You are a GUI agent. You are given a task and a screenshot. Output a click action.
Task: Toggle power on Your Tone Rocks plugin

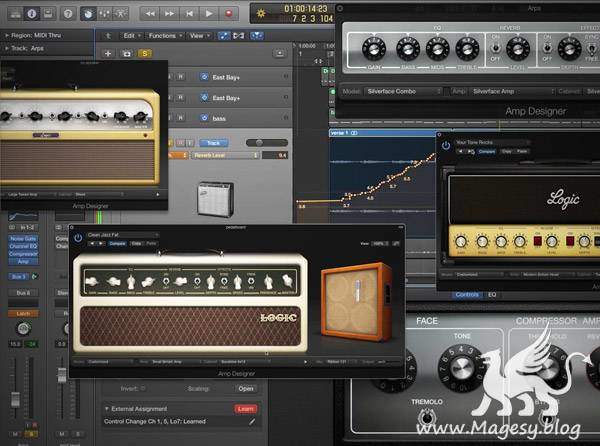(x=446, y=145)
